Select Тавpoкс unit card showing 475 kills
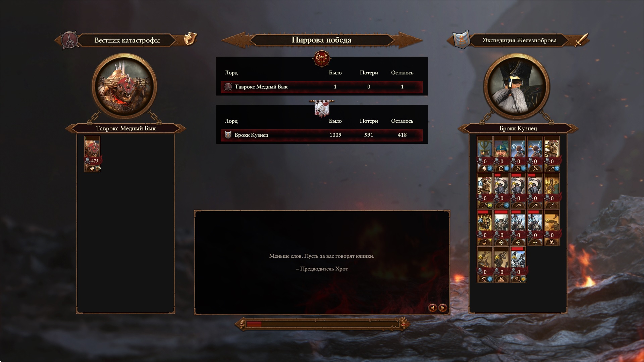Screen dimensions: 644x362 92,154
